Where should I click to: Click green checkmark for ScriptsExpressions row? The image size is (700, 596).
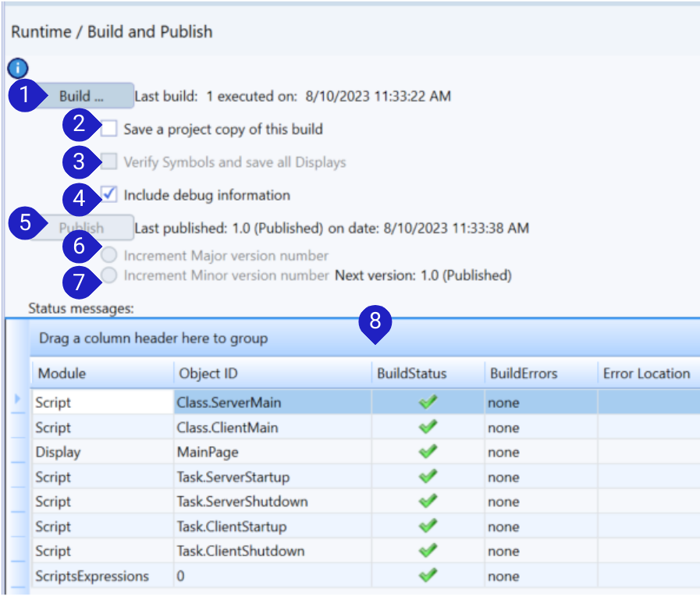[x=428, y=576]
